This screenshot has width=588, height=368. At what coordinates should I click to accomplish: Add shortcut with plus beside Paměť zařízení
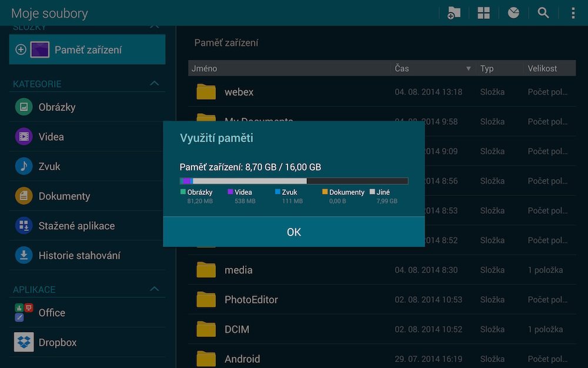21,50
